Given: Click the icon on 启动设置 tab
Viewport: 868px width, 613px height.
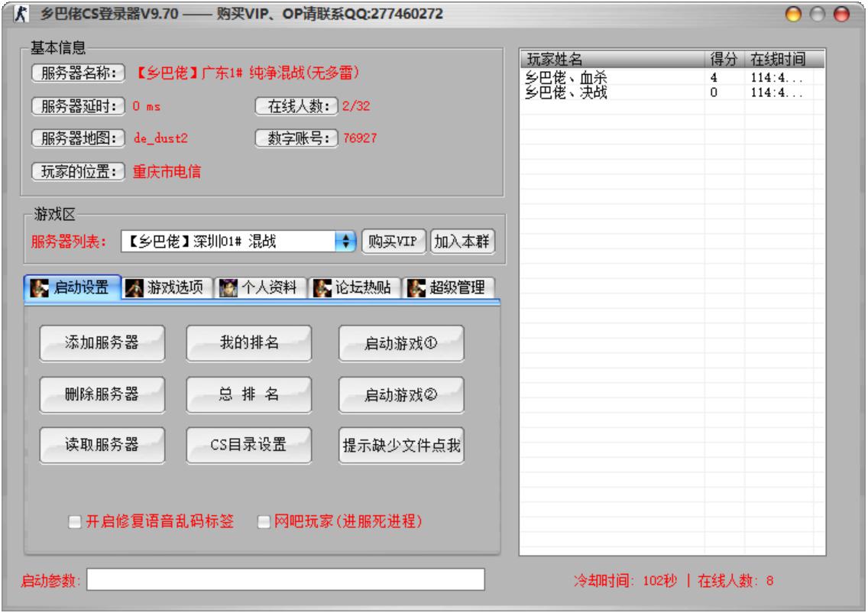Looking at the screenshot, I should pyautogui.click(x=38, y=287).
